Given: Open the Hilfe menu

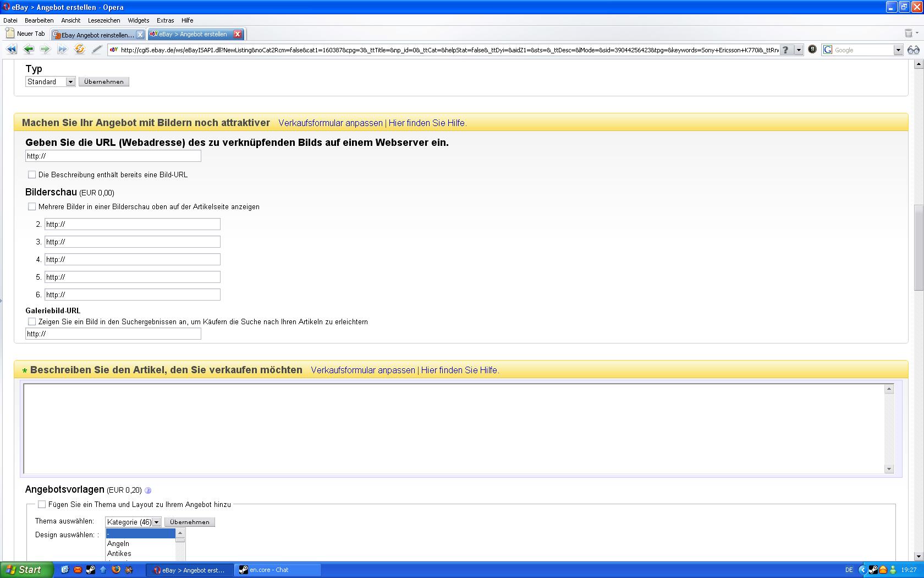Looking at the screenshot, I should point(188,20).
